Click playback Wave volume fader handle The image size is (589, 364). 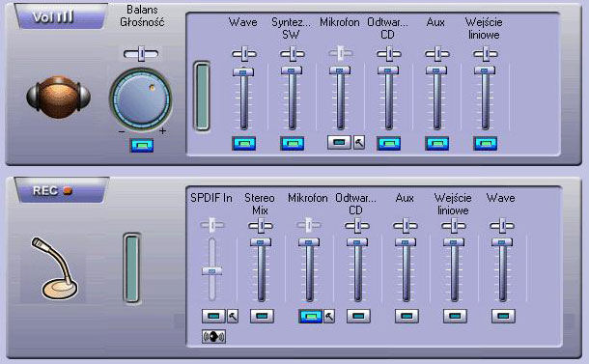(x=243, y=71)
